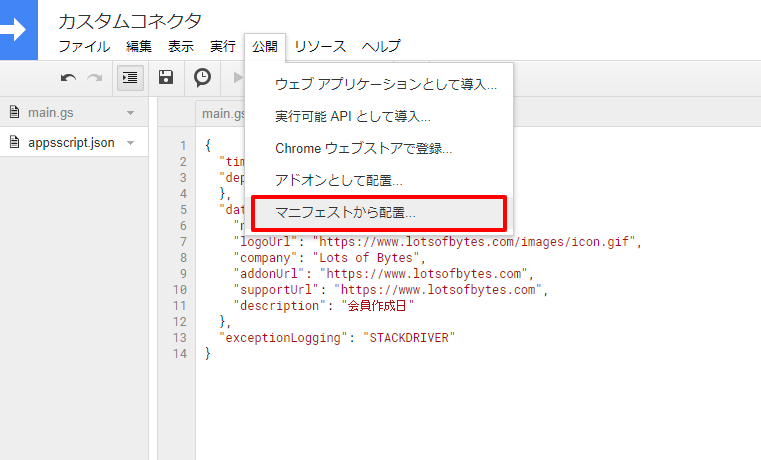Open triggers via the clock icon

click(x=202, y=77)
